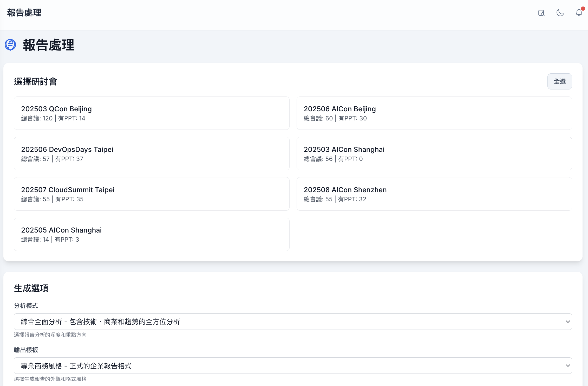The width and height of the screenshot is (588, 386).
Task: Click the blue logo beside 報告處理 heading
Action: pyautogui.click(x=10, y=45)
